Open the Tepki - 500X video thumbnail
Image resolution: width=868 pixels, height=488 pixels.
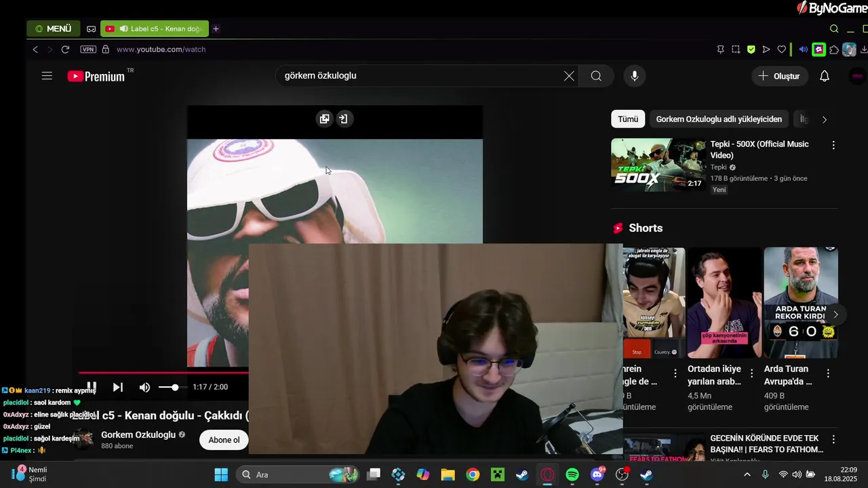tap(658, 165)
